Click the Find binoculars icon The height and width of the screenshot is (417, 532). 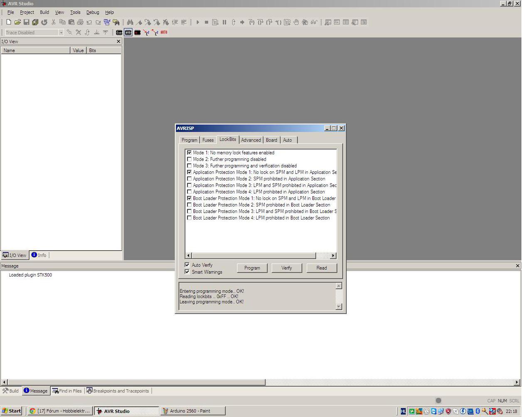click(130, 22)
